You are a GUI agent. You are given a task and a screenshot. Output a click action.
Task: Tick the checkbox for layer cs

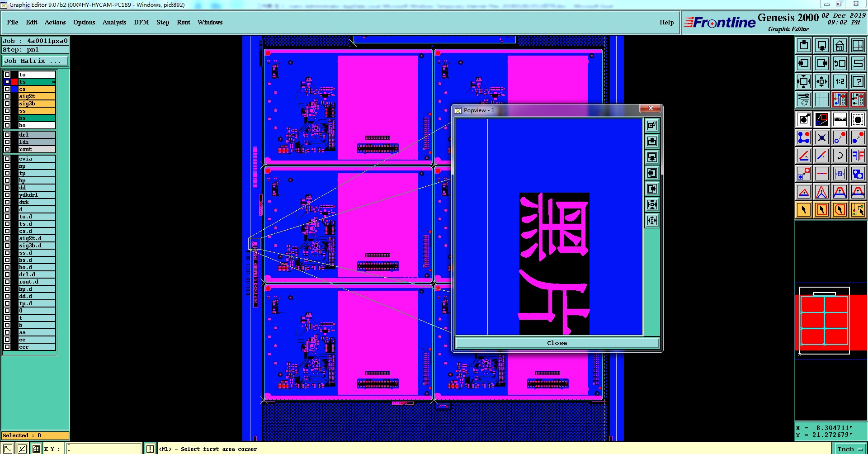click(7, 89)
